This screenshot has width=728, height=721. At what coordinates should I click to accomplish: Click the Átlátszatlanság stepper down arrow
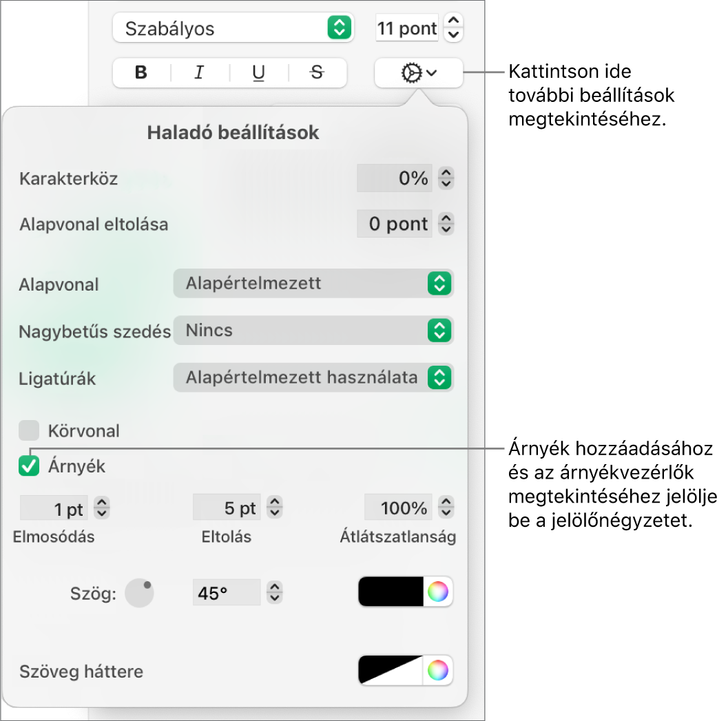447,512
